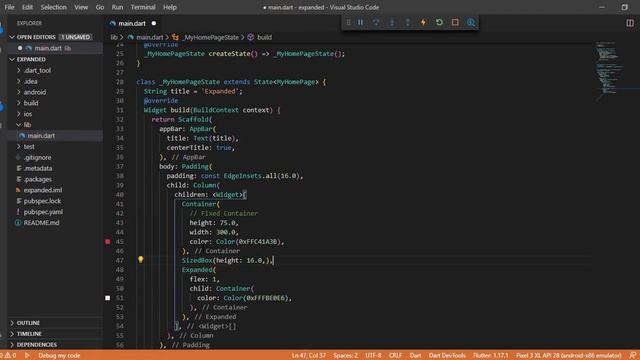The width and height of the screenshot is (640, 360).
Task: Open the Run menu
Action: coord(117,7)
